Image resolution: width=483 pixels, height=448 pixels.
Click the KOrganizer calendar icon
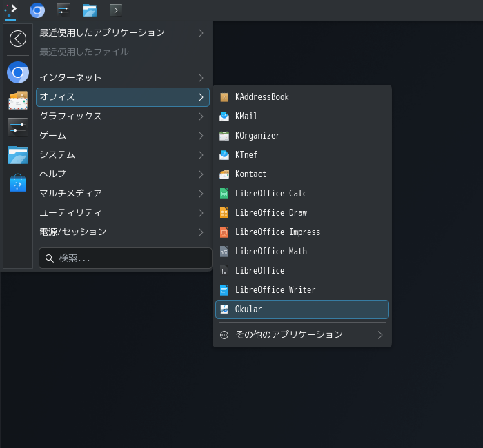click(x=224, y=136)
